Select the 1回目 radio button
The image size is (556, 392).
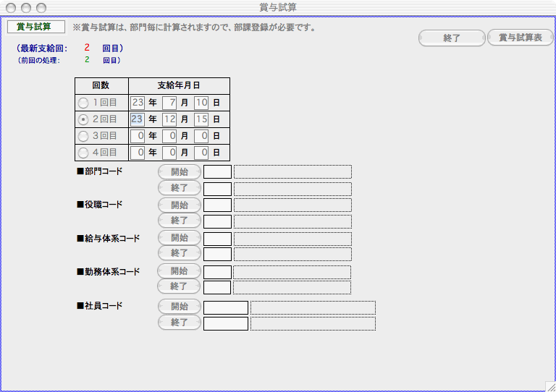click(83, 103)
